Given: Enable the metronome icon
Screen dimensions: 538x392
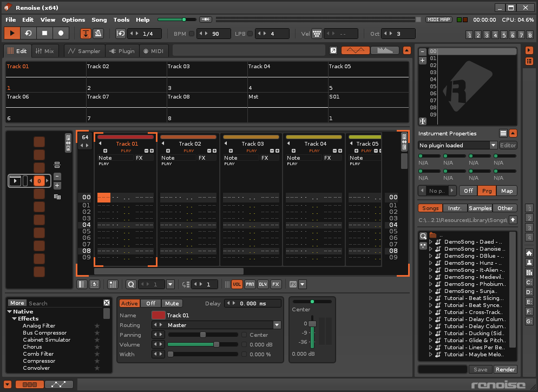Looking at the screenshot, I should pos(98,34).
